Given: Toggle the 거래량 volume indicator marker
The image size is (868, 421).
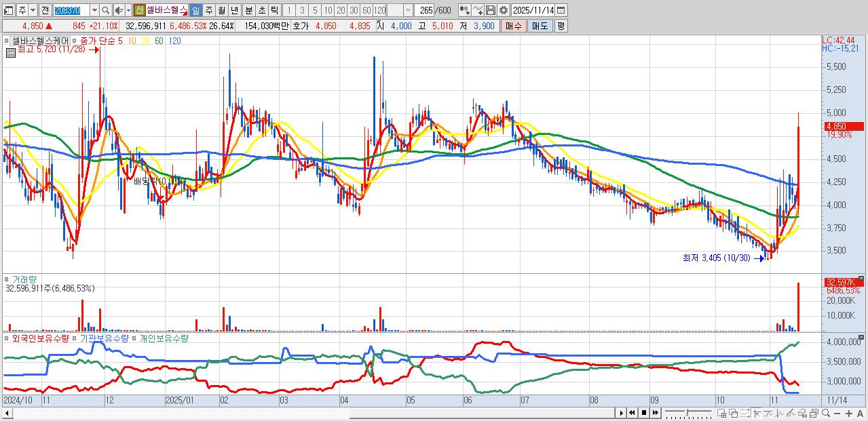Looking at the screenshot, I should click(7, 279).
